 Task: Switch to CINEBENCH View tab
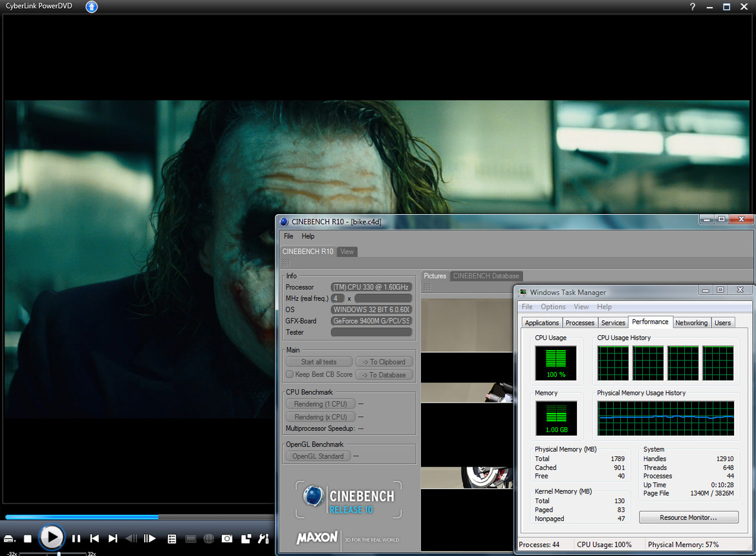pos(347,251)
